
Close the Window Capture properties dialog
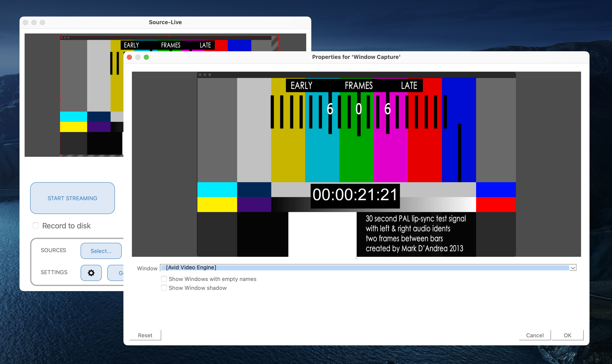tap(129, 57)
